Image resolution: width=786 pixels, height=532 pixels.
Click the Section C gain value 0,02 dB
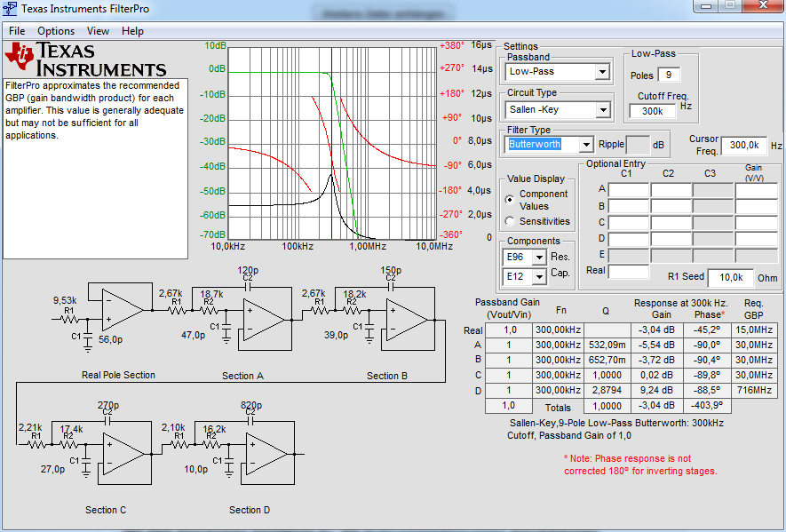(655, 375)
